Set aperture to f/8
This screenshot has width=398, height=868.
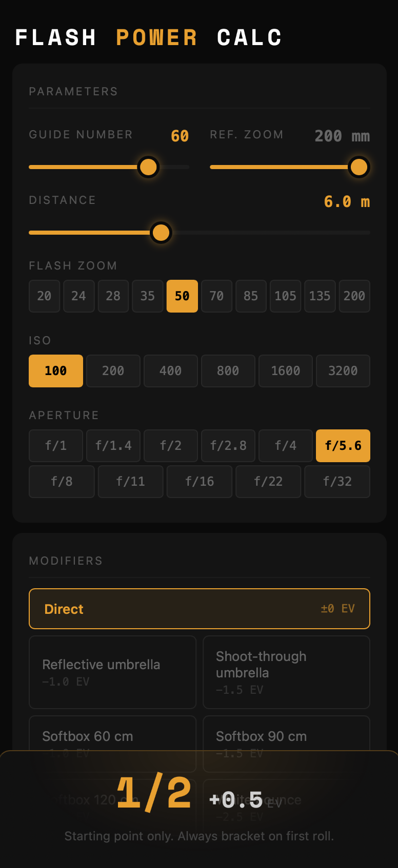(62, 482)
